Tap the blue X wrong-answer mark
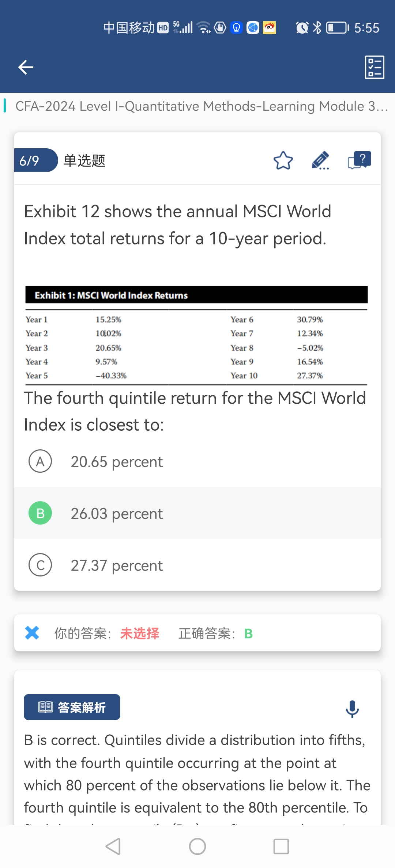395x868 pixels. point(32,633)
